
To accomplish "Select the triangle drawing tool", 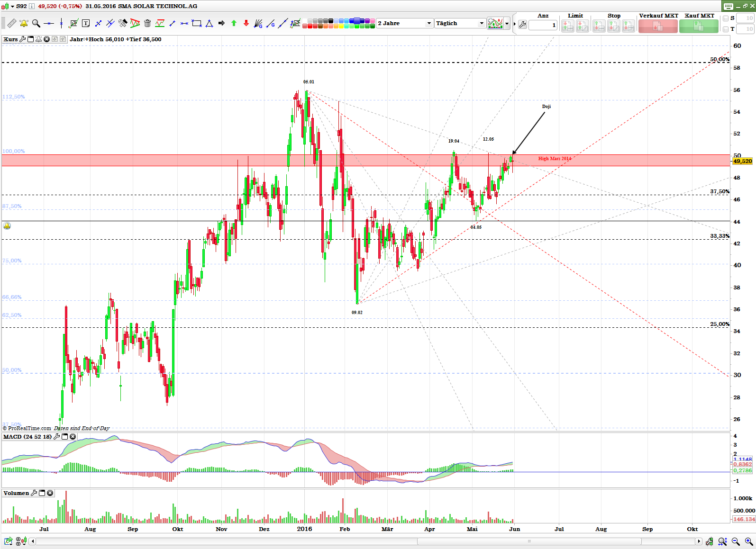I will coord(209,23).
